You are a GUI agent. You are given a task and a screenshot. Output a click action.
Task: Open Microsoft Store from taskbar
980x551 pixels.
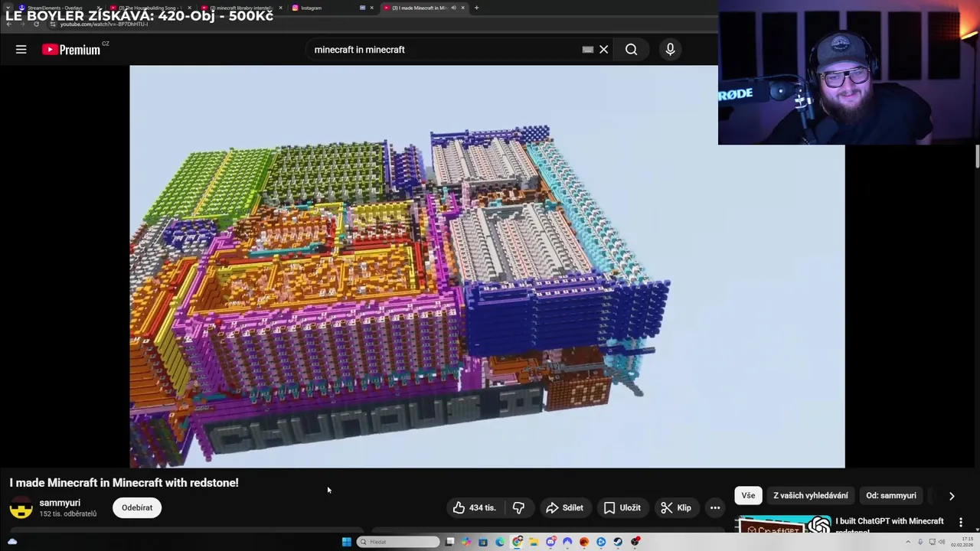click(x=483, y=542)
